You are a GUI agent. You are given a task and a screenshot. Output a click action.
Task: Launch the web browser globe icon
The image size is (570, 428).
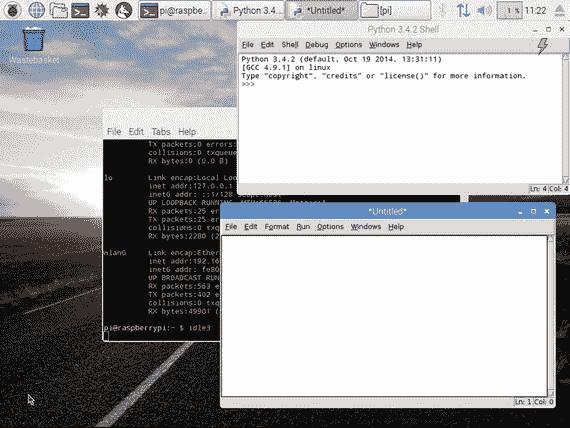pos(36,10)
